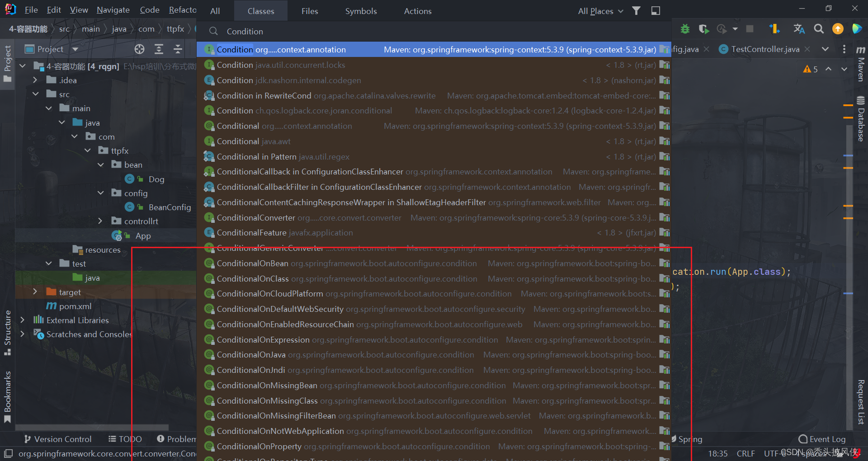Expand External Libraries node

tap(23, 320)
